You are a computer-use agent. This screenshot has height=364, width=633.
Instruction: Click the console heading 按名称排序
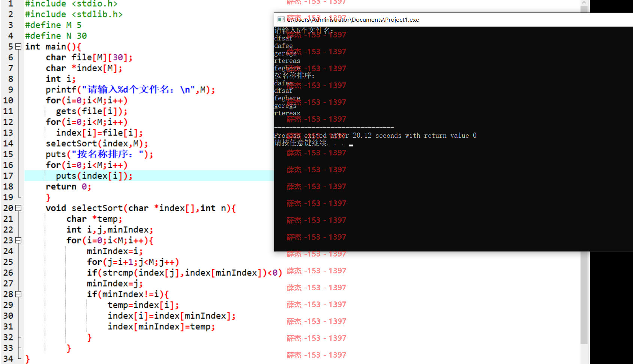(x=294, y=76)
